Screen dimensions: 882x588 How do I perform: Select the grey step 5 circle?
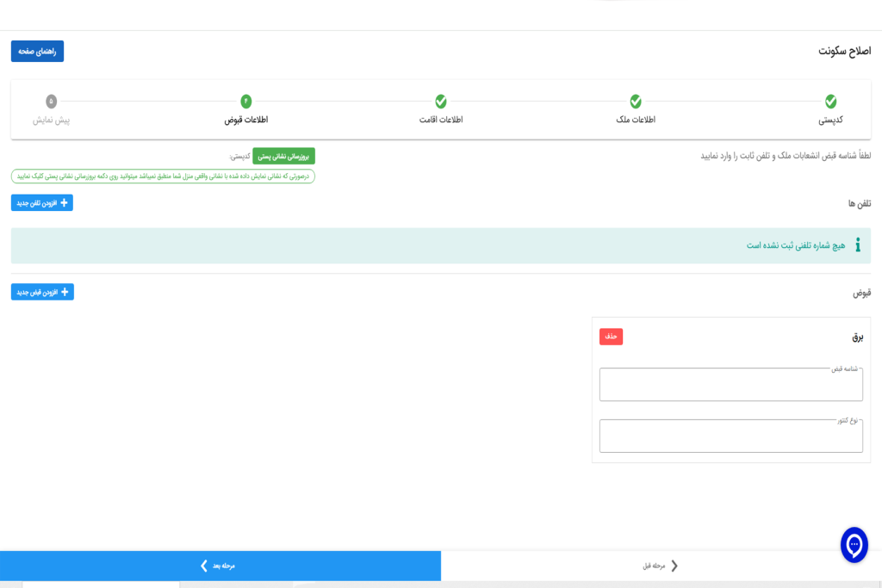tap(52, 102)
